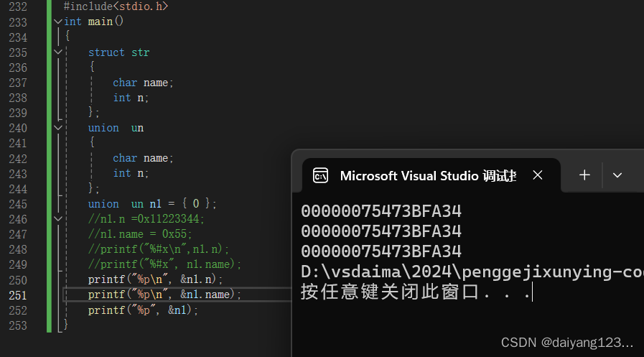Open a new terminal tab with plus
This screenshot has height=357, width=644.
pyautogui.click(x=584, y=175)
